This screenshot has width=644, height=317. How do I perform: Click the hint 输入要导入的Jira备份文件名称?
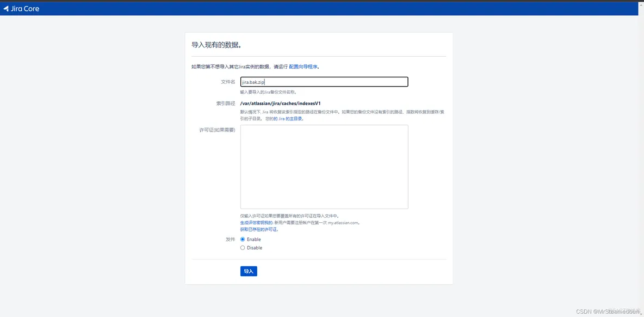[x=268, y=92]
